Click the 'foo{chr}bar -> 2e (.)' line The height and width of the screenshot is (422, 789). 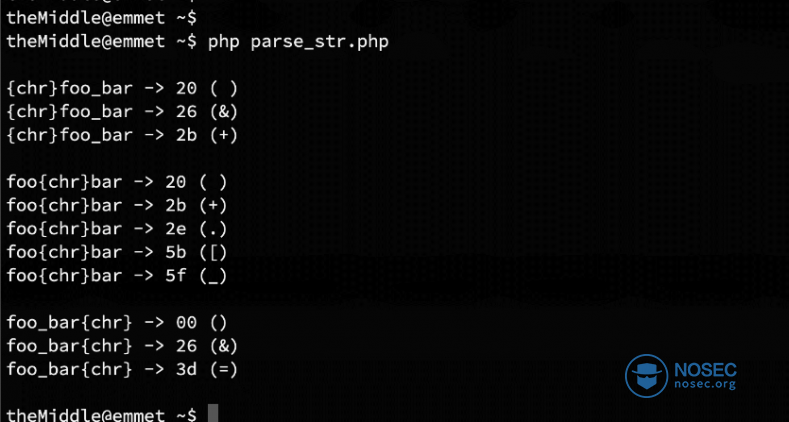117,229
